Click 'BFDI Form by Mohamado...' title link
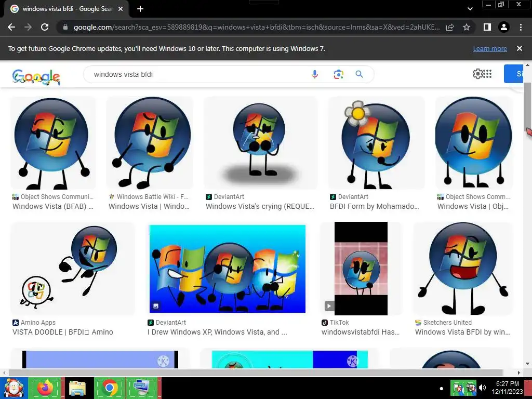Image resolution: width=532 pixels, height=399 pixels. 375,206
